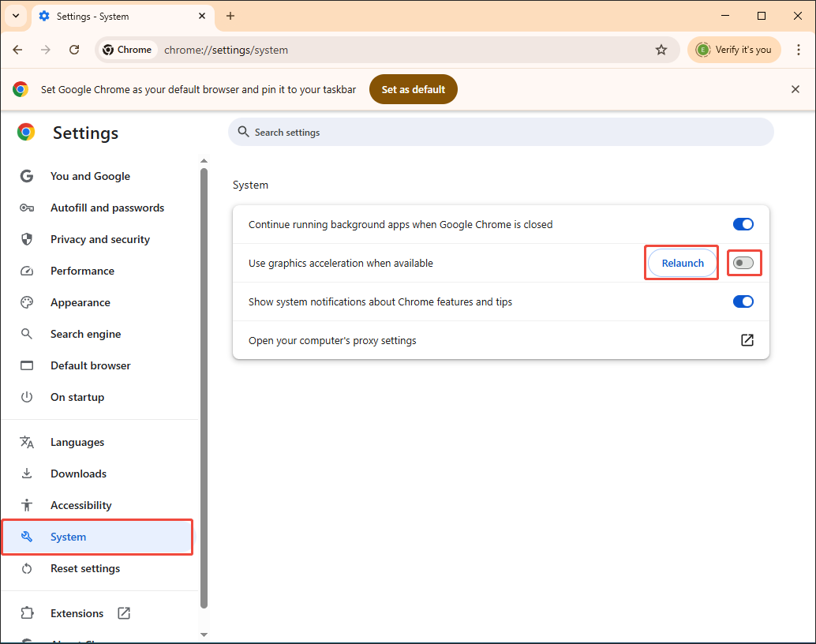Click the Chrome site info badge in address bar
816x644 pixels.
point(127,49)
